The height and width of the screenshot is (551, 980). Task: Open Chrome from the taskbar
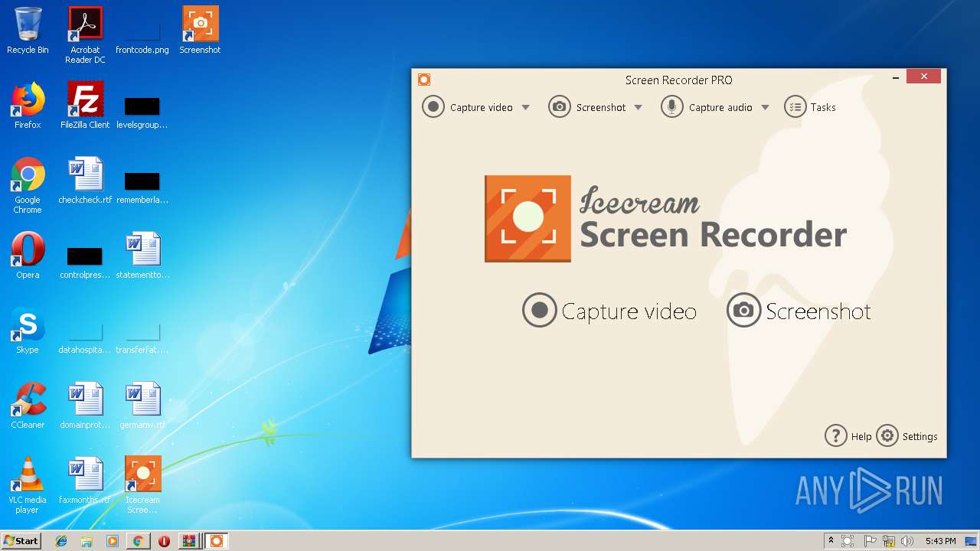(138, 541)
